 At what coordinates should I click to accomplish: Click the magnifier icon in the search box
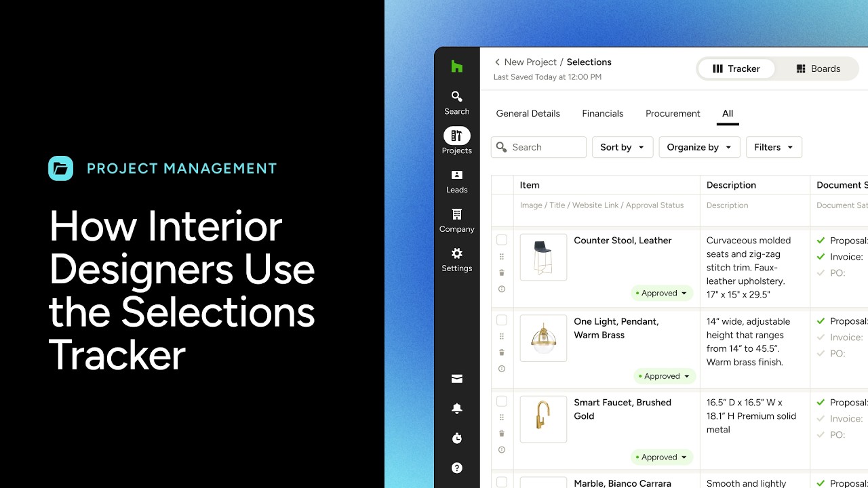pos(502,147)
